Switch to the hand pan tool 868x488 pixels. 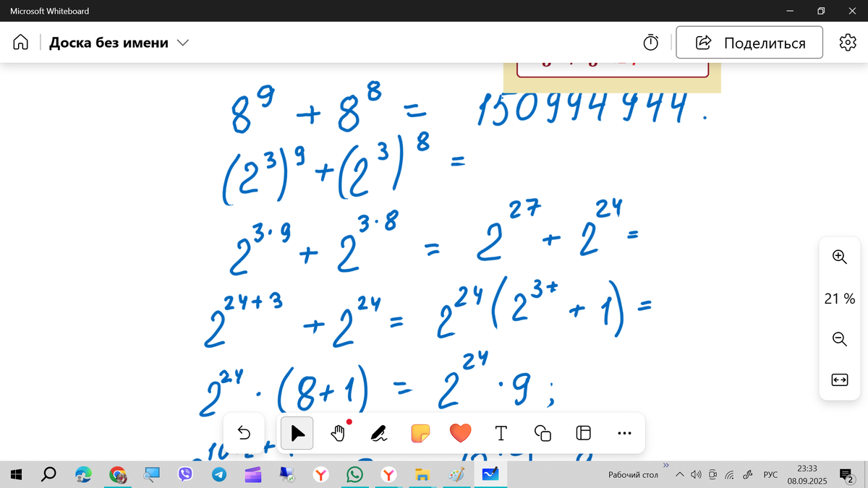(x=338, y=433)
